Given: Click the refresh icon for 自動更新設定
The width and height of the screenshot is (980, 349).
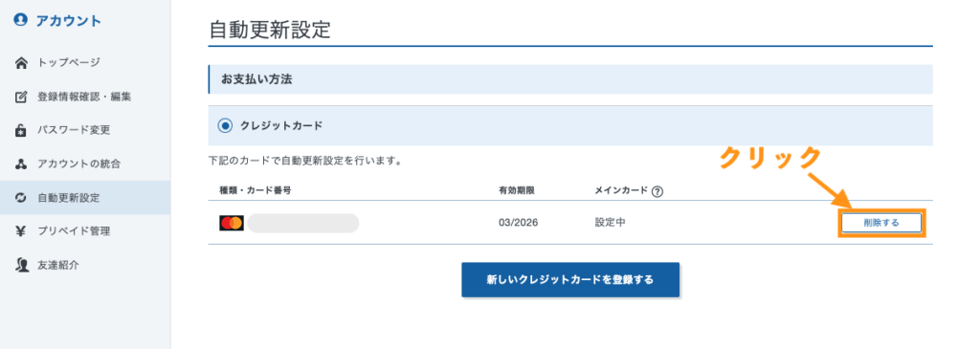Looking at the screenshot, I should tap(21, 198).
